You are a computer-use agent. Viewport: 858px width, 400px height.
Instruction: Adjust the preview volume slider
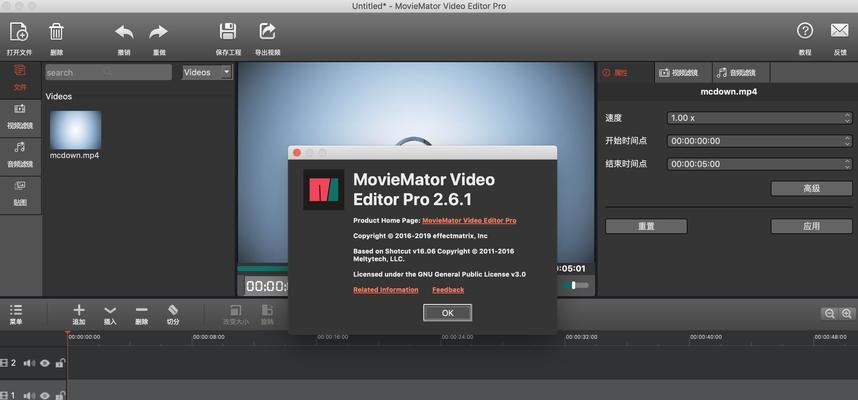575,285
